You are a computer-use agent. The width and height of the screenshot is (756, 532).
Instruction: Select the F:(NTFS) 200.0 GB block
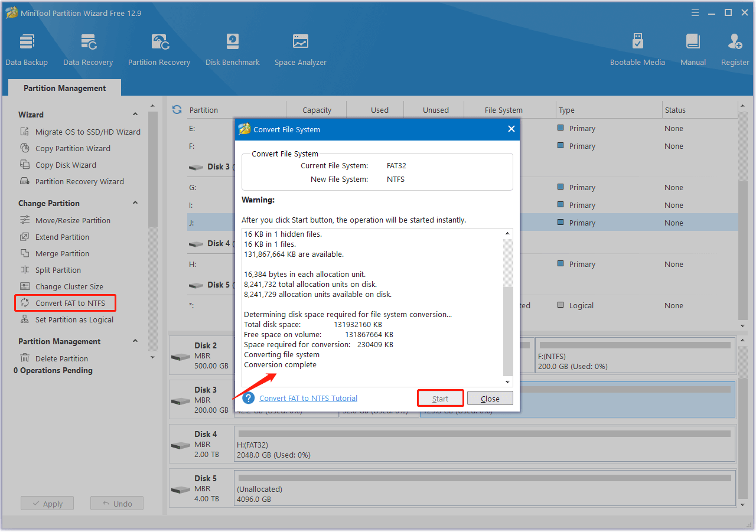point(635,355)
